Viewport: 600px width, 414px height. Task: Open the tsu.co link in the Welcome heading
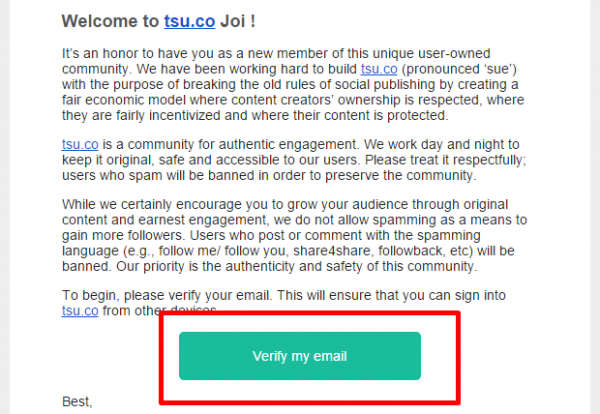[x=189, y=21]
